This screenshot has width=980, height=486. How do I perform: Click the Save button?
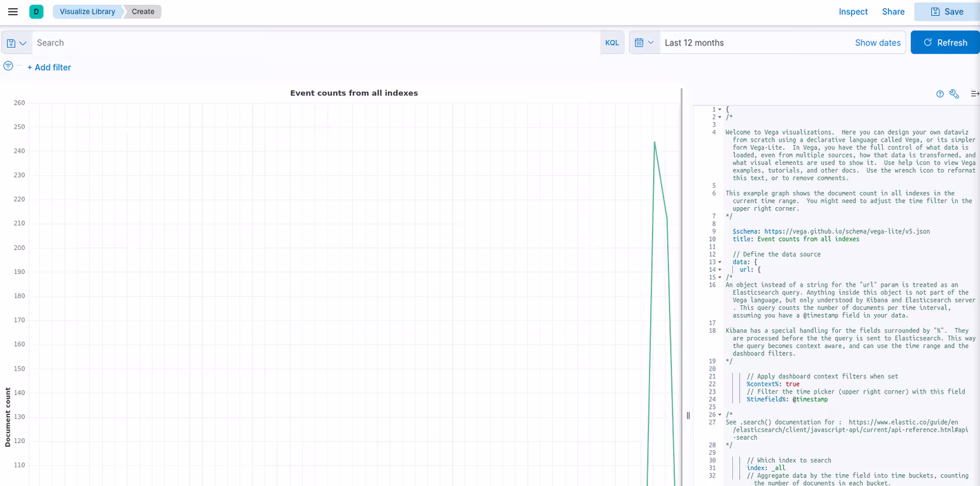click(x=947, y=12)
